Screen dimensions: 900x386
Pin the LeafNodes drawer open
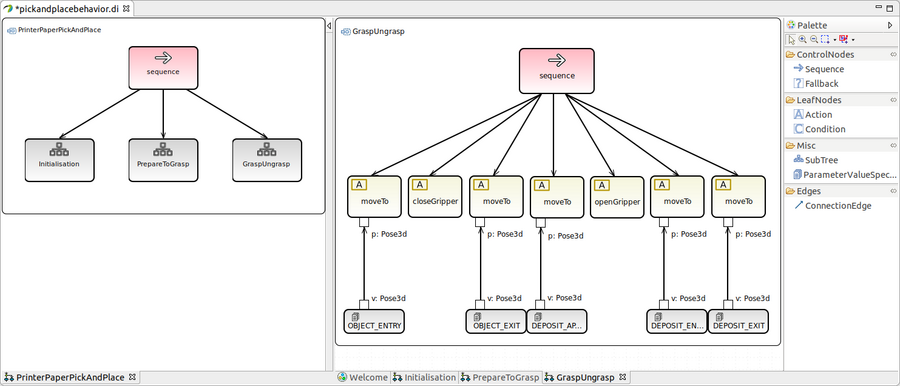tap(893, 100)
